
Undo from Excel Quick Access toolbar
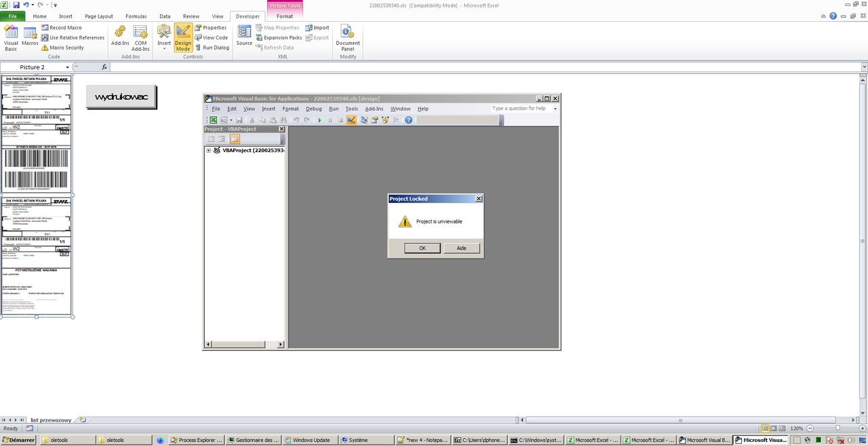[x=26, y=5]
